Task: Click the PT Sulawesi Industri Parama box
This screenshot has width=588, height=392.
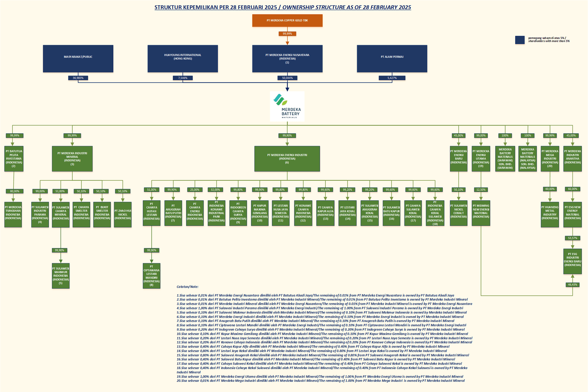Action: pos(40,214)
